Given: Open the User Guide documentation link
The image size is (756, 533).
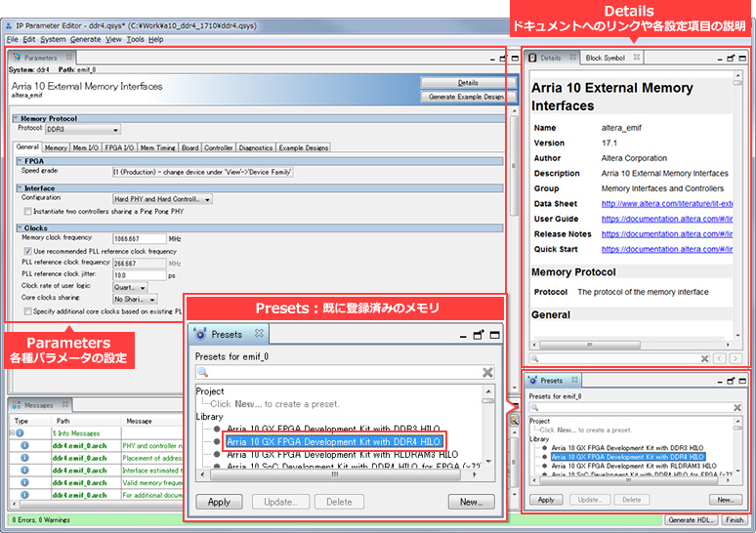Looking at the screenshot, I should tap(664, 219).
